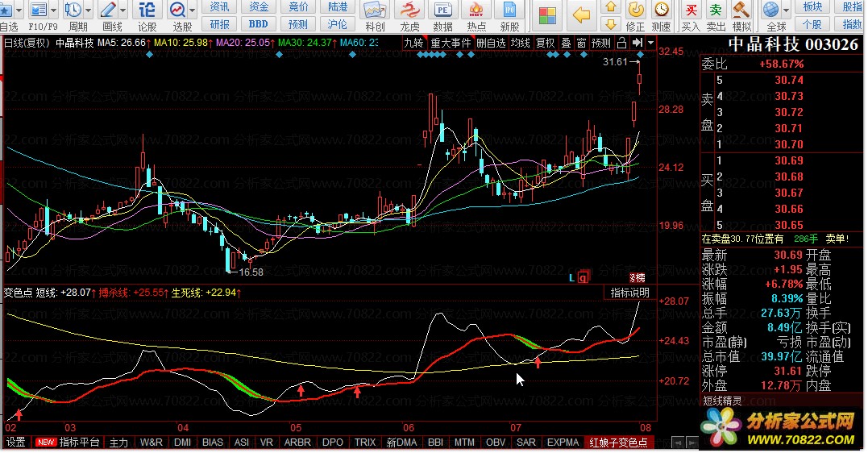Toggle the 窗 window option
The width and height of the screenshot is (868, 453).
coord(581,43)
